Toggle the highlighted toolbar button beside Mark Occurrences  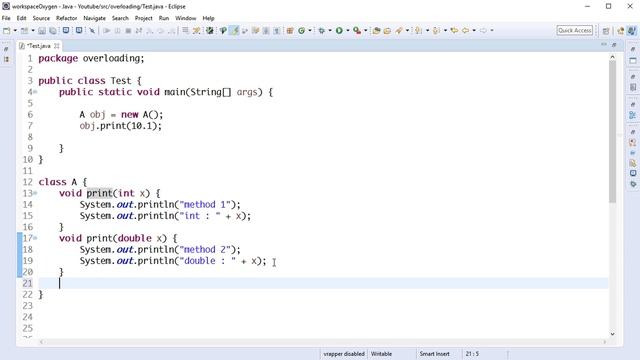click(234, 31)
